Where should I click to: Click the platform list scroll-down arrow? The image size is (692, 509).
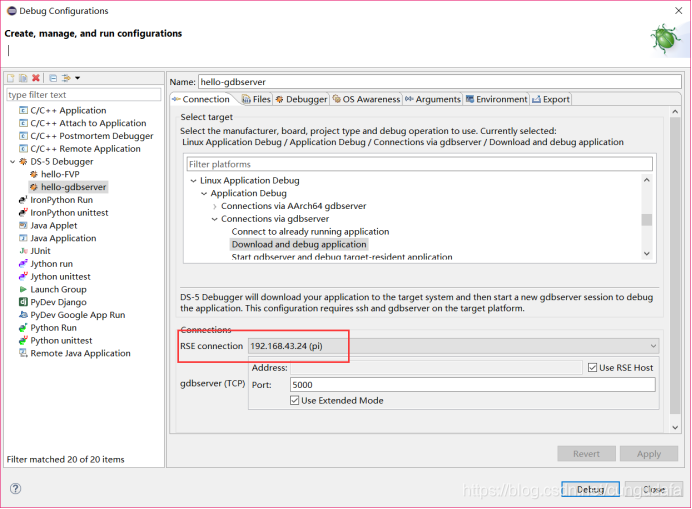(x=647, y=253)
